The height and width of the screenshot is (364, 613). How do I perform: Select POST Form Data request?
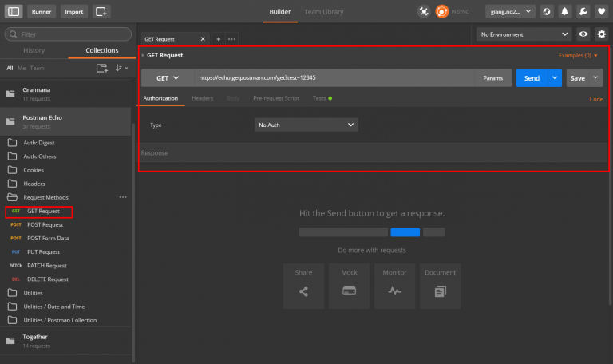pos(48,238)
